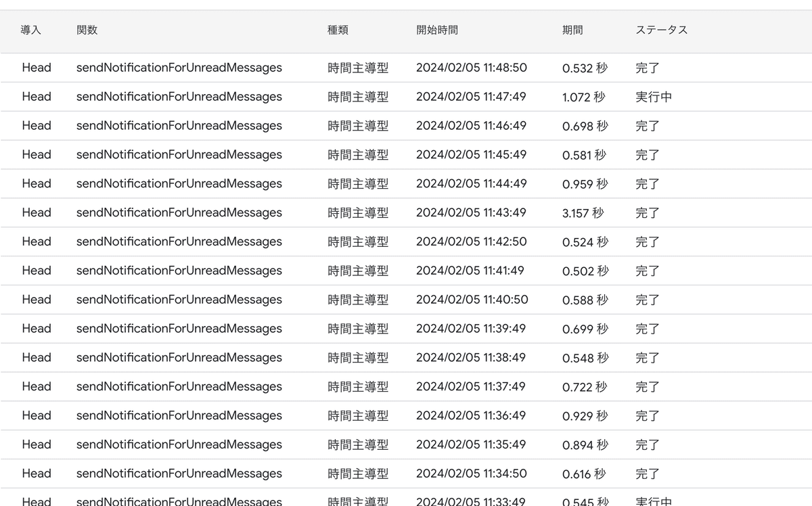Click Head in the 11:35:49 row
The width and height of the screenshot is (812, 506).
point(37,444)
